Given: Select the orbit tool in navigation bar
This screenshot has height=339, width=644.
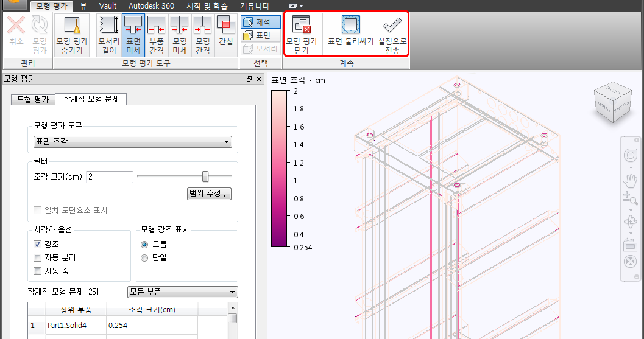Looking at the screenshot, I should click(630, 222).
